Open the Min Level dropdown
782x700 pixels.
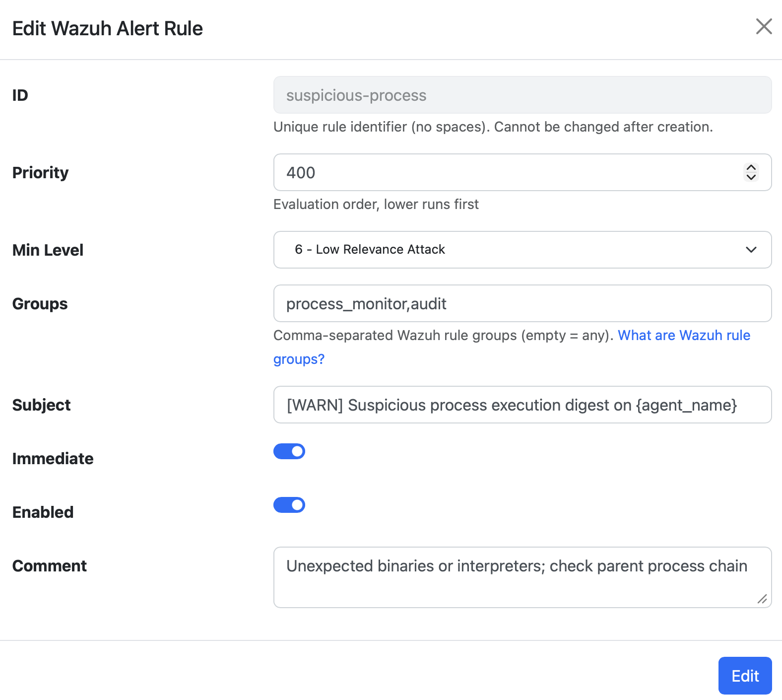tap(522, 250)
